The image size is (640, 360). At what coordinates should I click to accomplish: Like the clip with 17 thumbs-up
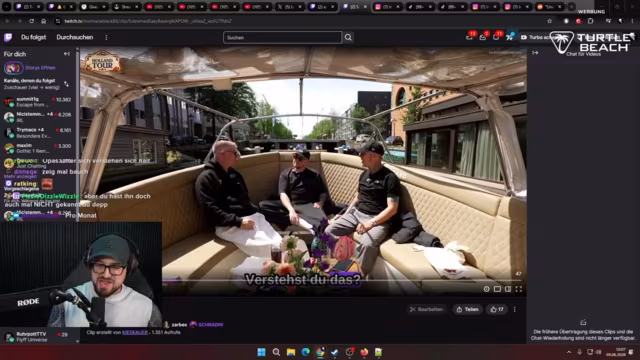[497, 309]
